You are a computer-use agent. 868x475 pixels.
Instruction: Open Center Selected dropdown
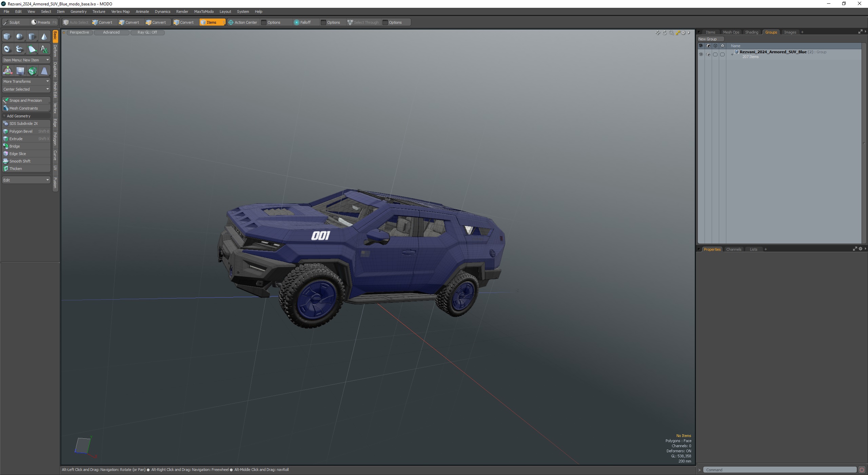26,89
